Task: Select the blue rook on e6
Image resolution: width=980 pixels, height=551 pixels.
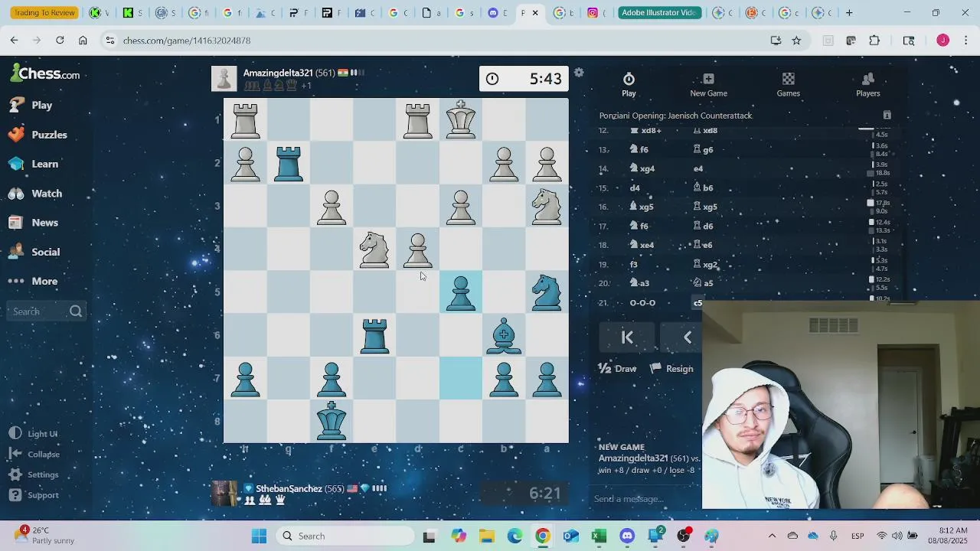Action: click(374, 335)
